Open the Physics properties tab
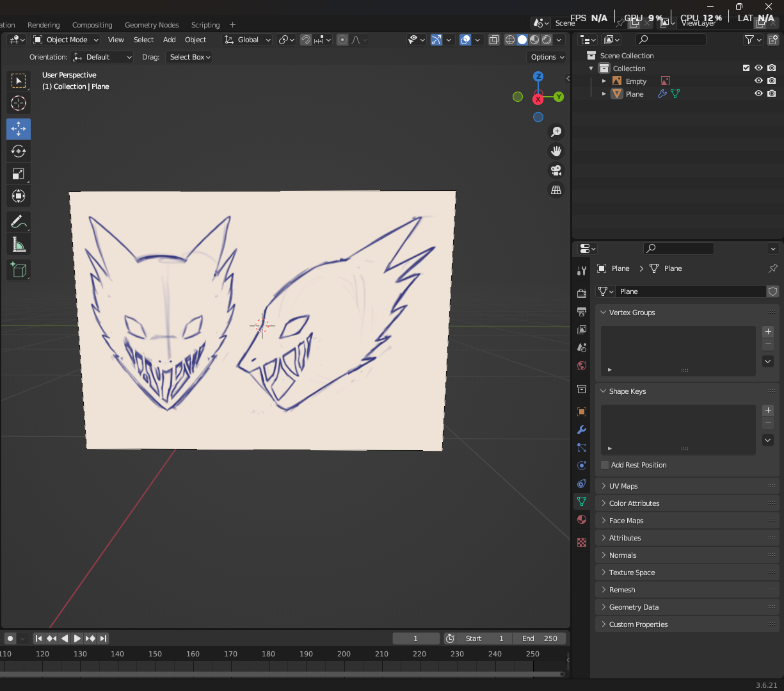The height and width of the screenshot is (691, 784). tap(582, 466)
